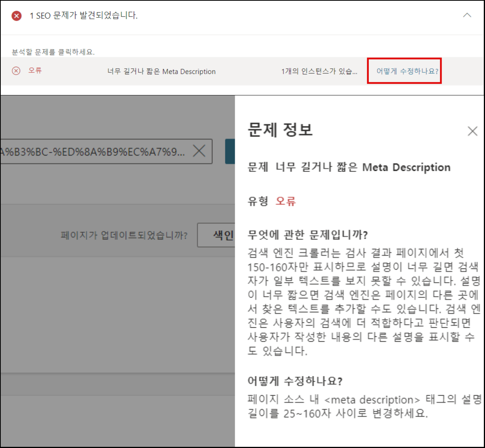The height and width of the screenshot is (448, 485).
Task: Click the '1개의 인스턴스가 있습...' cell
Action: click(x=319, y=71)
